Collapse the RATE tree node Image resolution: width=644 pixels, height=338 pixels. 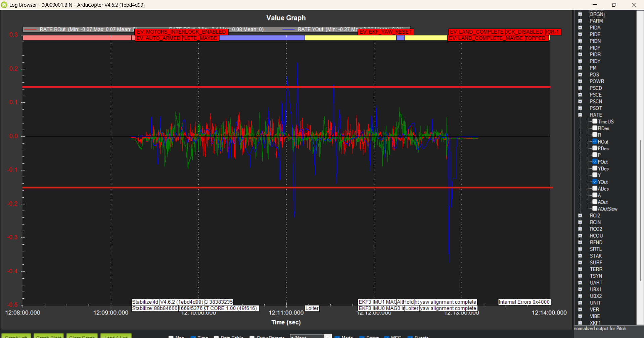580,115
